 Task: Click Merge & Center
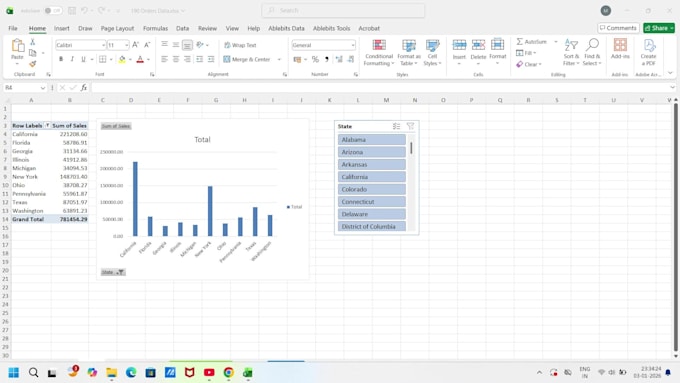(247, 59)
